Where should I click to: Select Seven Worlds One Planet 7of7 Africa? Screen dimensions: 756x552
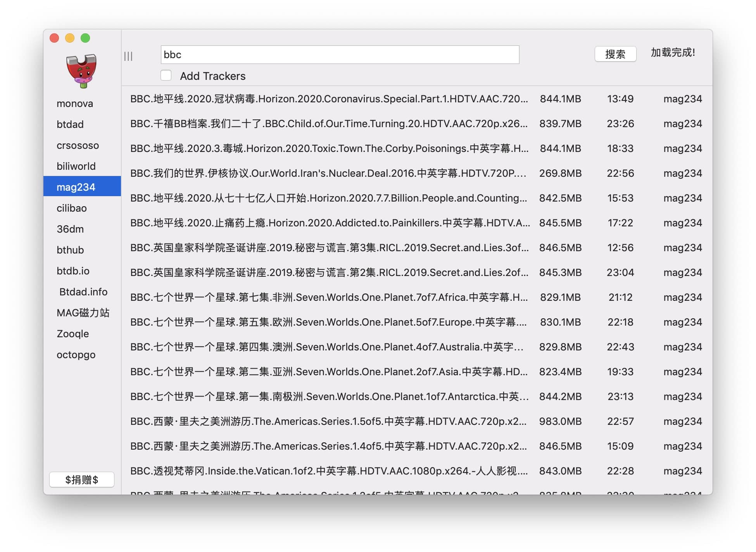417,297
